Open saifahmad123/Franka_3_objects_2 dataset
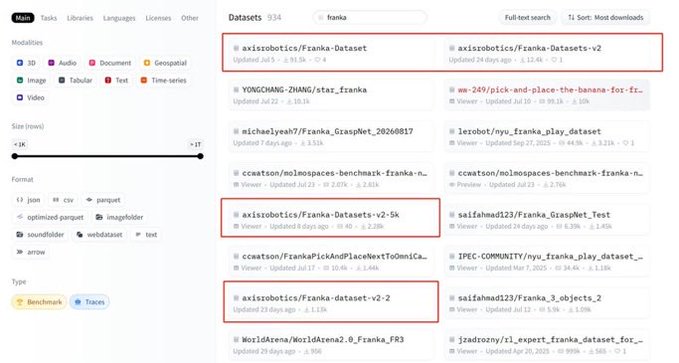This screenshot has width=679, height=363. pos(546,303)
